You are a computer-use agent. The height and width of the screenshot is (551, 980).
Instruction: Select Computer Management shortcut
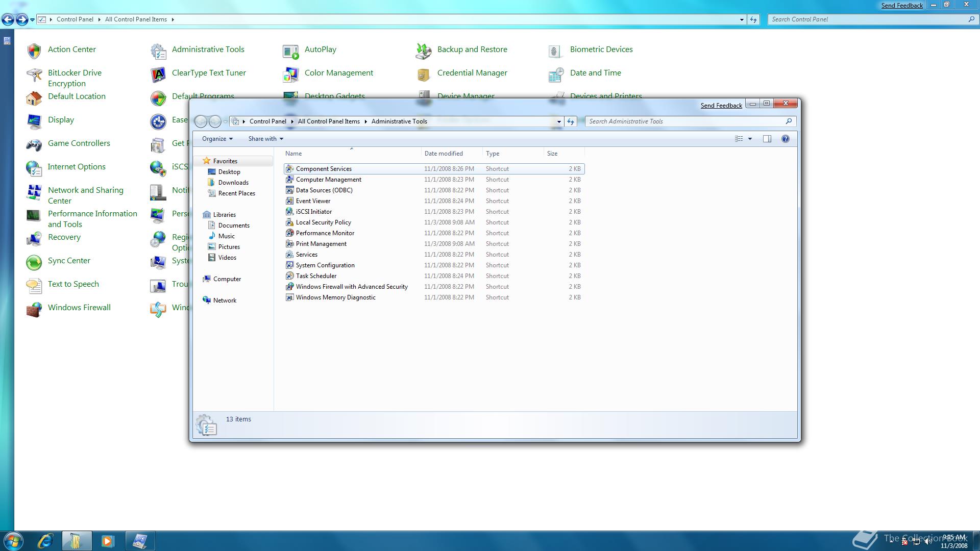click(x=434, y=180)
